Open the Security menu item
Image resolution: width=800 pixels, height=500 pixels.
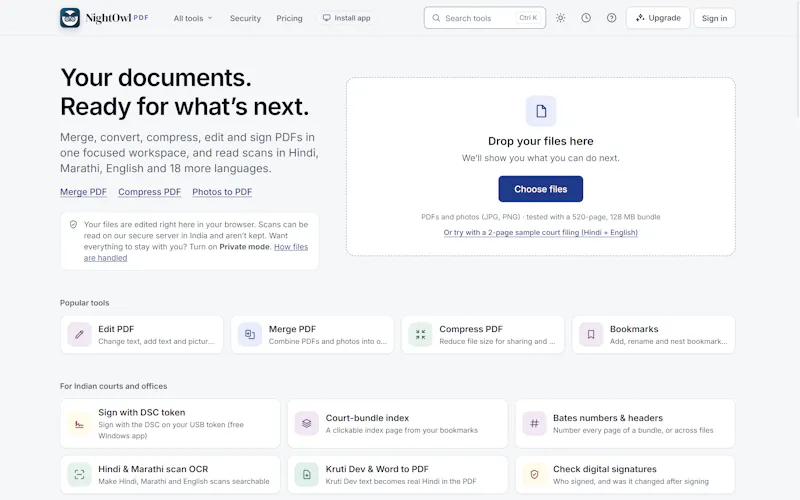click(245, 18)
